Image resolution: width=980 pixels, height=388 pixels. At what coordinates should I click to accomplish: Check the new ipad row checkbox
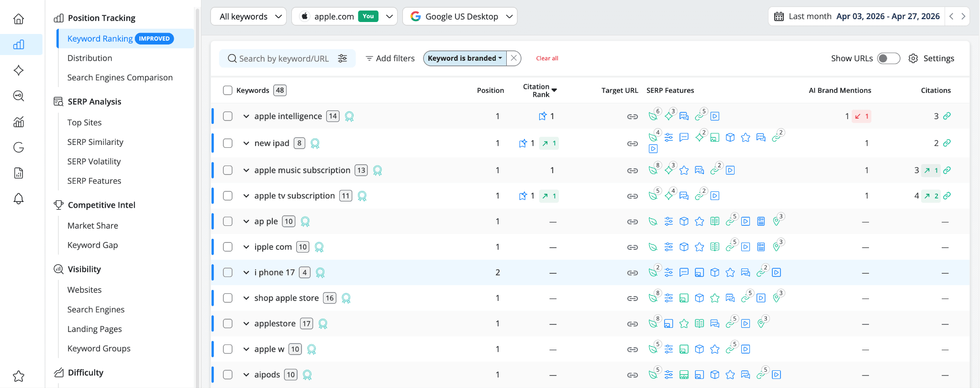[x=228, y=144]
